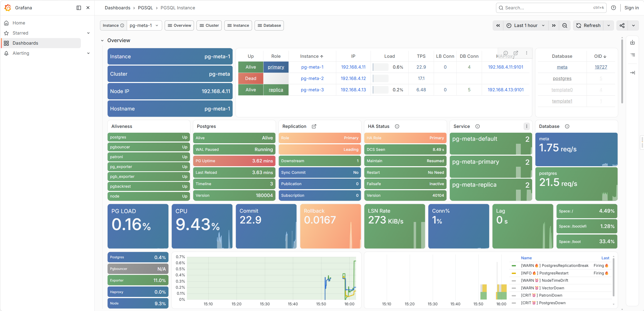This screenshot has height=311, width=644.
Task: Open the share options dropdown arrow
Action: coord(633,25)
